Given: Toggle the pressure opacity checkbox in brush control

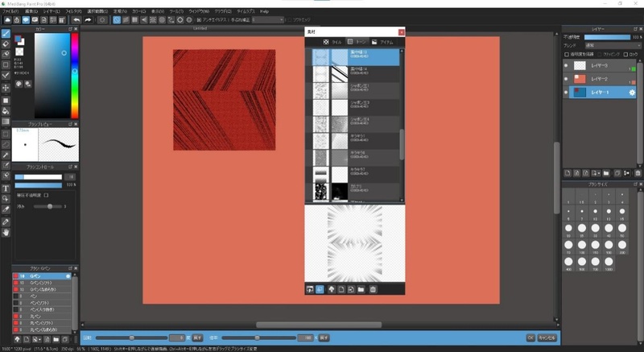Looking at the screenshot, I should point(46,196).
